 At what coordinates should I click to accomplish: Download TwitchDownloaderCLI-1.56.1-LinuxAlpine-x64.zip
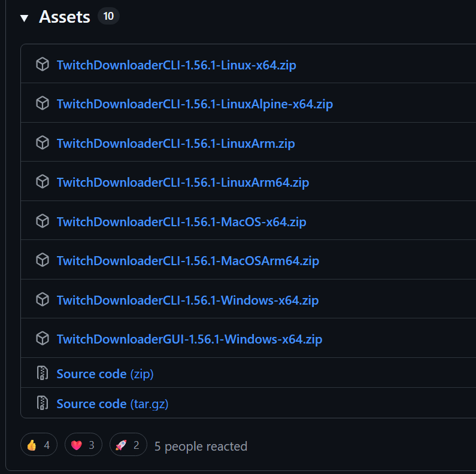(x=195, y=104)
